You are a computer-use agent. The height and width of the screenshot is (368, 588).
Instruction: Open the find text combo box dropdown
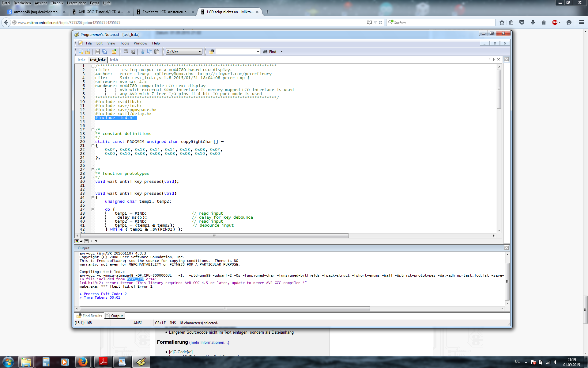pyautogui.click(x=258, y=52)
